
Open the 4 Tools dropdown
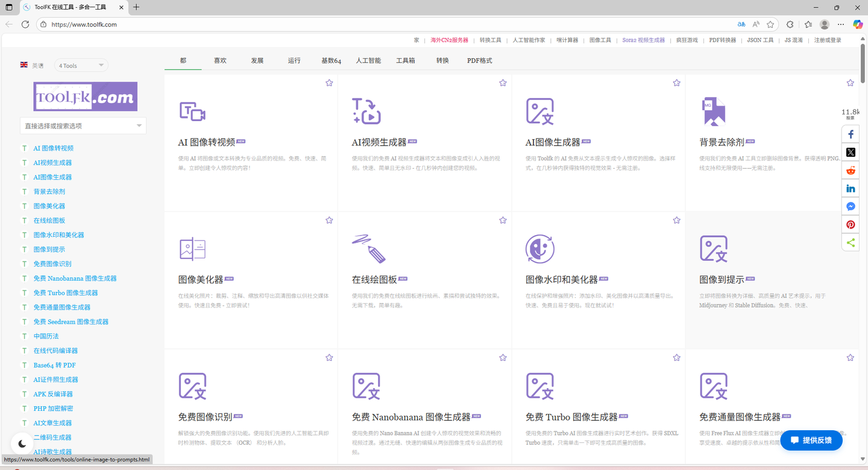[81, 66]
